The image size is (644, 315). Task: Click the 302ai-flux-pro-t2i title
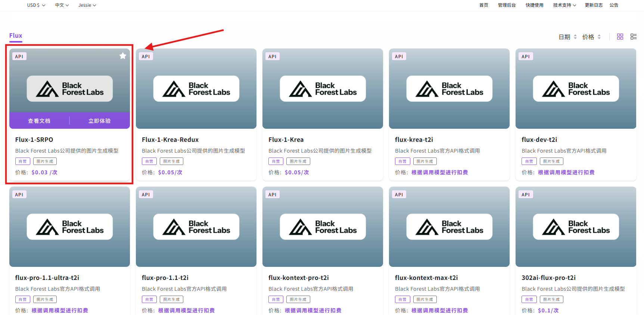point(548,278)
